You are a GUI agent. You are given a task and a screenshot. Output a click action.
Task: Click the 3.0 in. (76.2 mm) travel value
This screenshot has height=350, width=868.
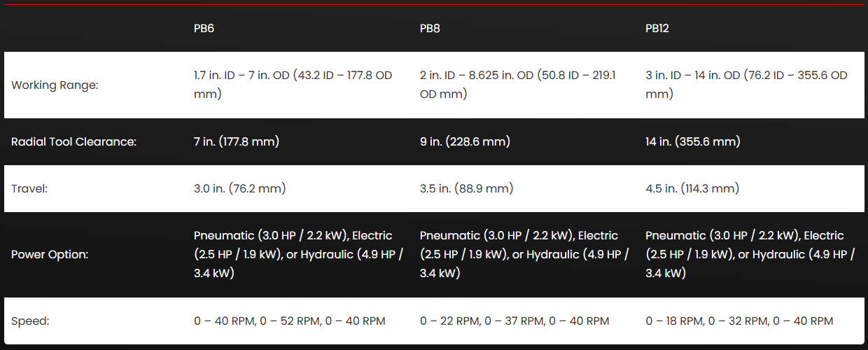click(240, 188)
